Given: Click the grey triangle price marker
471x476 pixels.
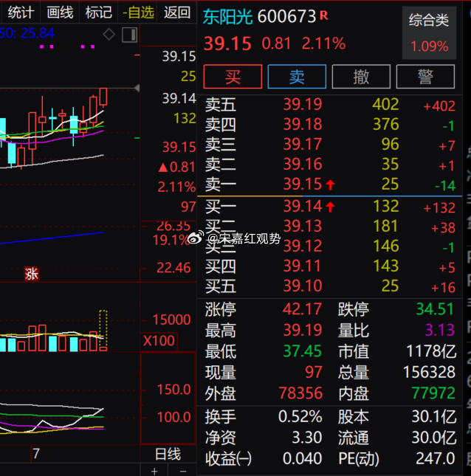Looking at the screenshot, I should (x=137, y=88).
